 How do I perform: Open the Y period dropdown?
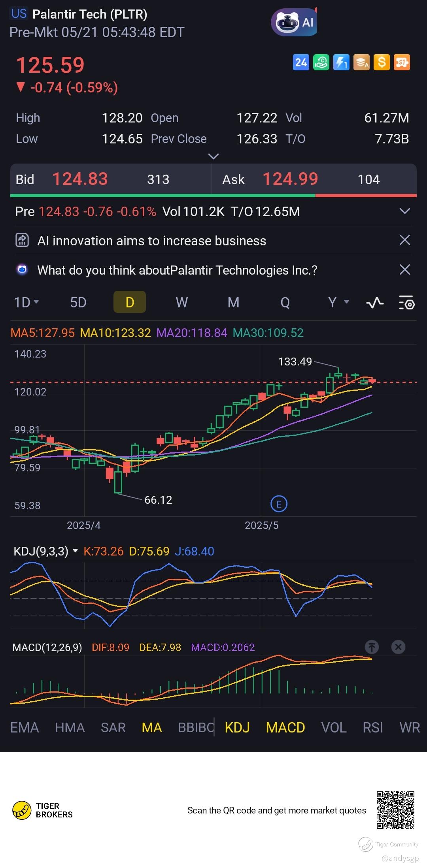tap(339, 303)
